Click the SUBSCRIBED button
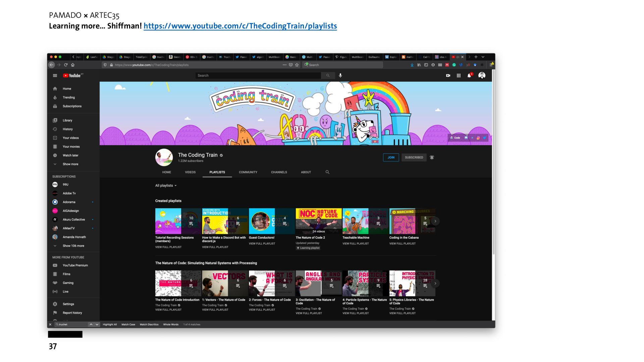The width and height of the screenshot is (644, 362). click(x=414, y=158)
